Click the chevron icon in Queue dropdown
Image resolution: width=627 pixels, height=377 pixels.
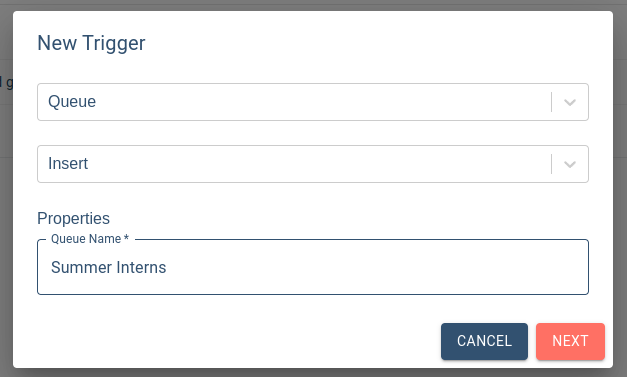tap(570, 102)
